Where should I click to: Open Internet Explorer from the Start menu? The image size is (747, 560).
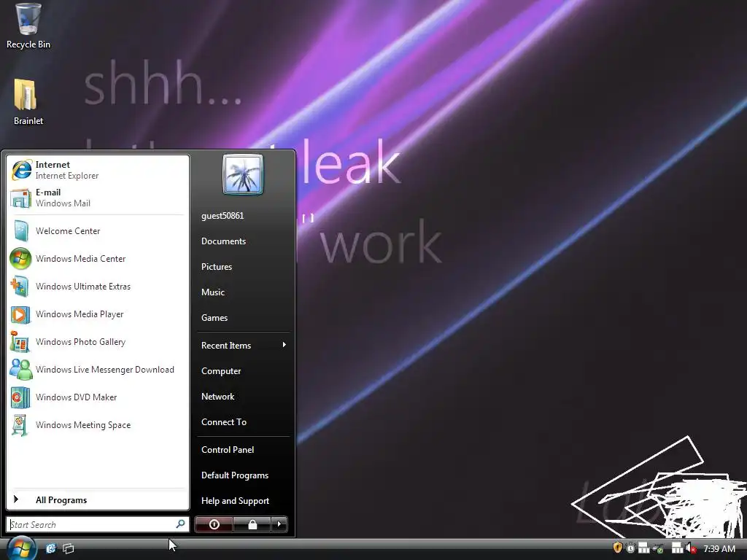[x=98, y=170]
